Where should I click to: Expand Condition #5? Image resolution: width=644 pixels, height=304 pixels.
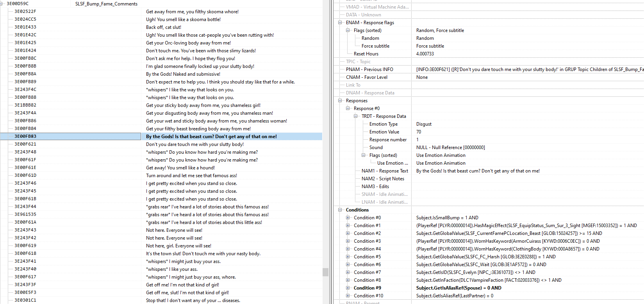(348, 257)
